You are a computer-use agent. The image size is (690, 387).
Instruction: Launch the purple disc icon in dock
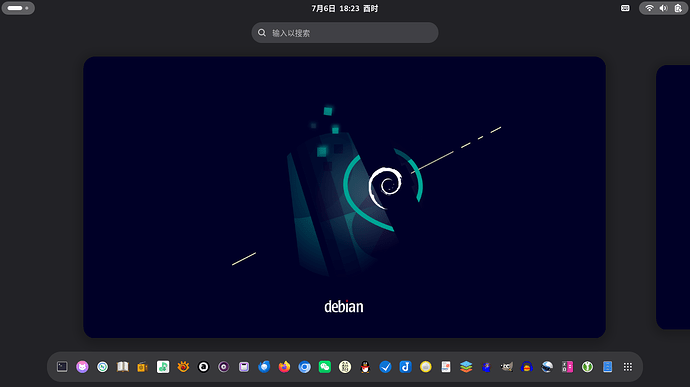pyautogui.click(x=224, y=367)
